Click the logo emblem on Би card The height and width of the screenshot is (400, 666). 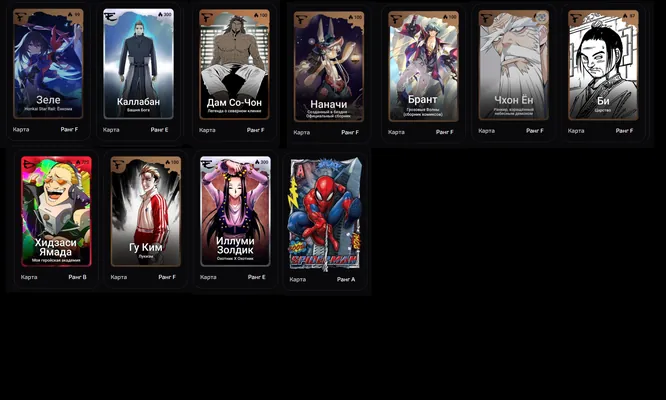pos(576,18)
